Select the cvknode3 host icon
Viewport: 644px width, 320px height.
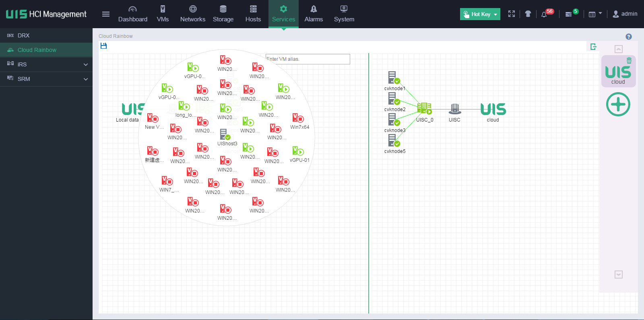[x=394, y=119]
